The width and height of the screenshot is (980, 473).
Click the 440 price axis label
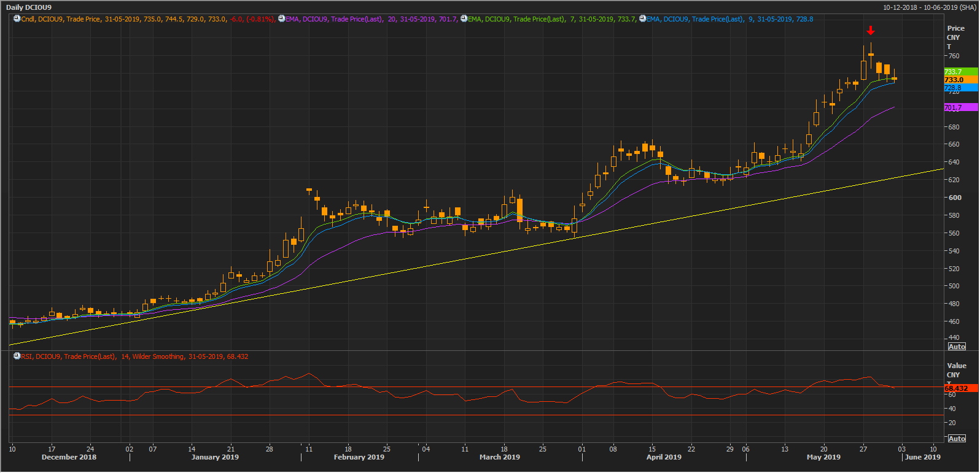(x=954, y=337)
